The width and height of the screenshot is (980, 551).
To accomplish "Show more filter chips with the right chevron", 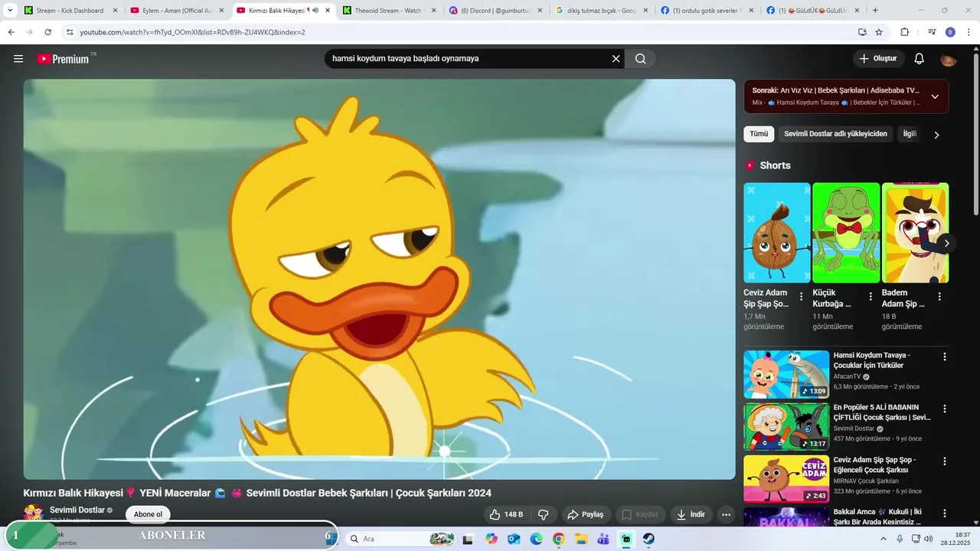I will [x=936, y=135].
